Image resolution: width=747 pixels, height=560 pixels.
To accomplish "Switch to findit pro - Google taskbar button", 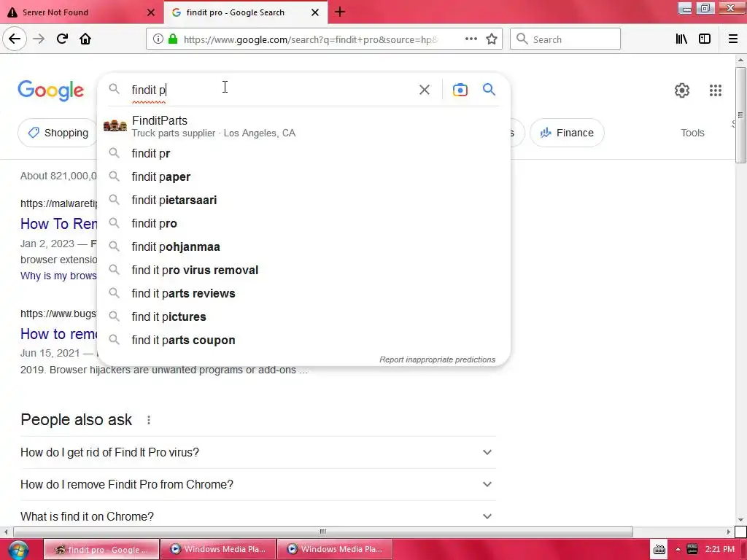I will 101,550.
